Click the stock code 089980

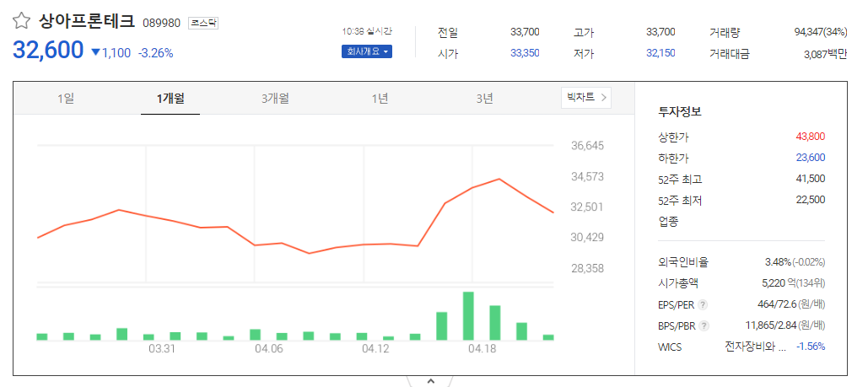162,24
